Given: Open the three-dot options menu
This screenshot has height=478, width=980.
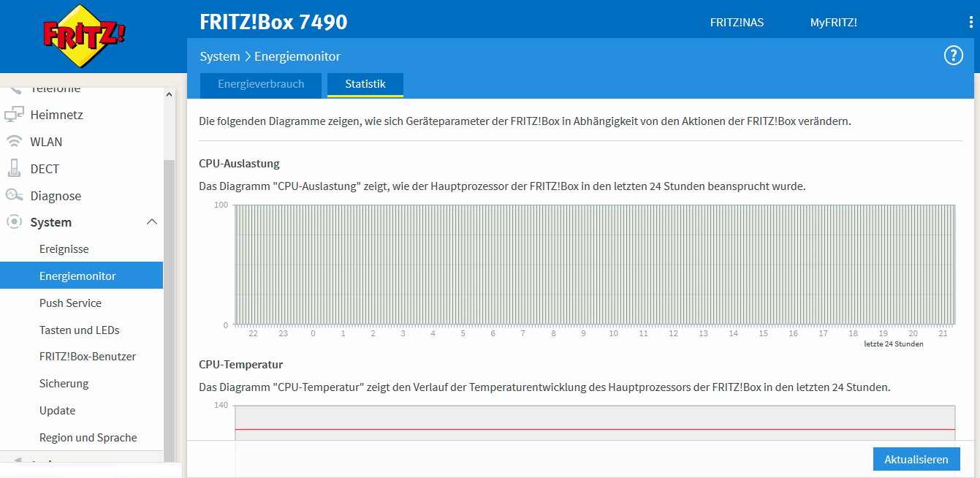Looking at the screenshot, I should coord(970,22).
